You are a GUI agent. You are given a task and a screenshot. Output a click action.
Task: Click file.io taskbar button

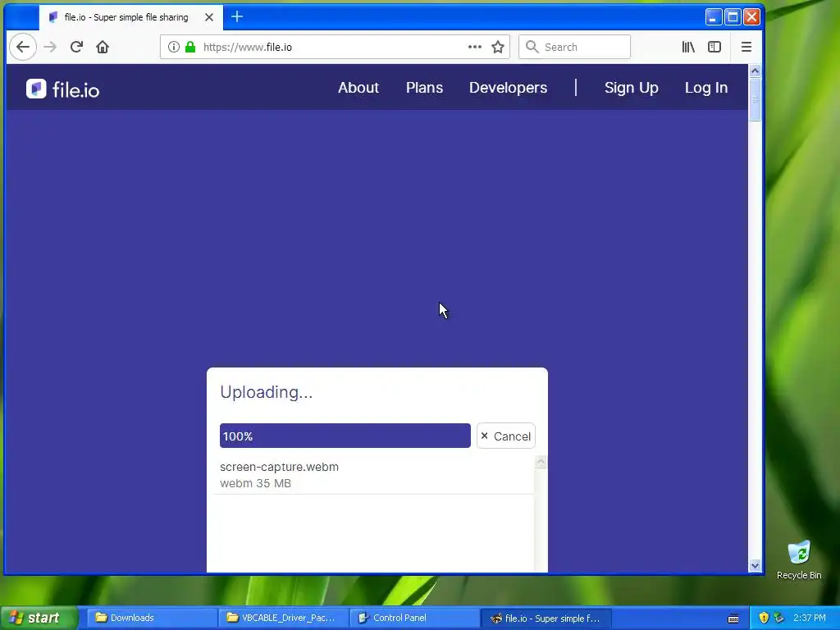(546, 619)
